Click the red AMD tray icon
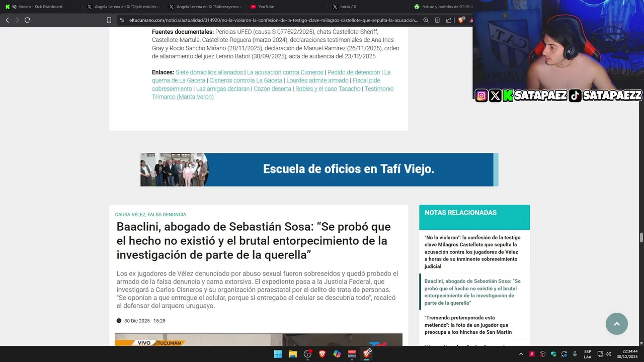This screenshot has width=644, height=362. (532, 354)
